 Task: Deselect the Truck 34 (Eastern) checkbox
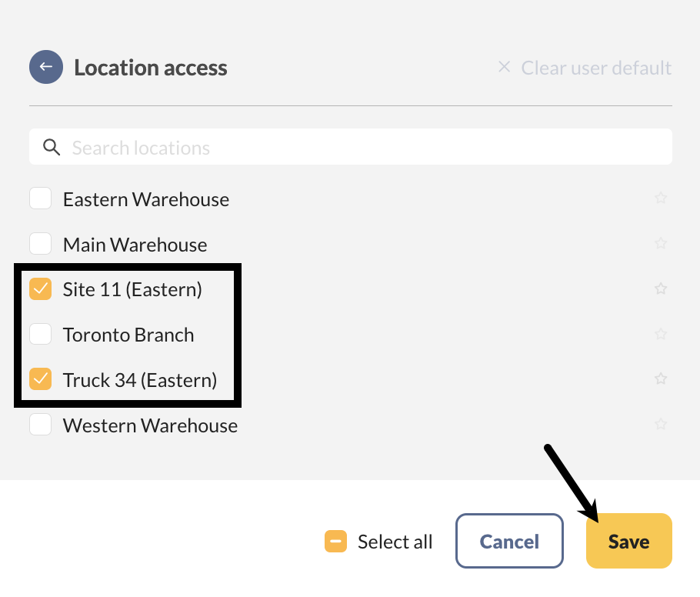tap(41, 379)
